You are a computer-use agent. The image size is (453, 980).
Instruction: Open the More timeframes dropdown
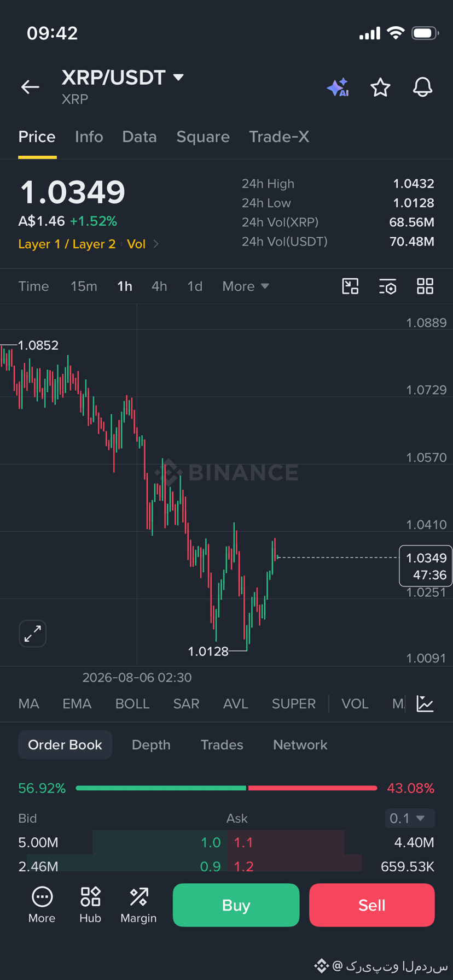pos(246,286)
